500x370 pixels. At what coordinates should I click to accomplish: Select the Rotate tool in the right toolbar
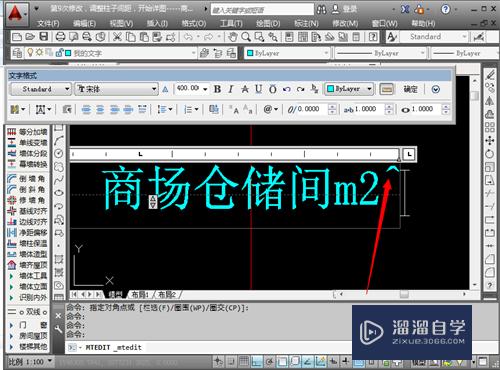(x=490, y=154)
